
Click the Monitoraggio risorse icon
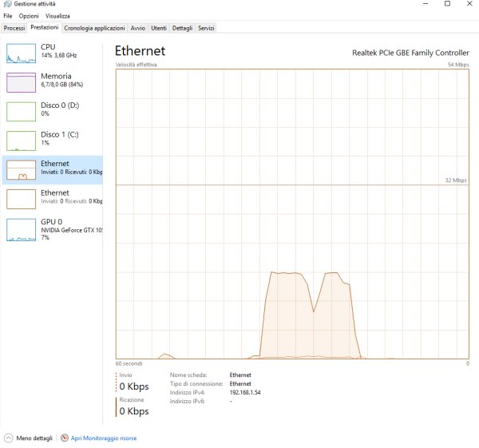pos(65,438)
